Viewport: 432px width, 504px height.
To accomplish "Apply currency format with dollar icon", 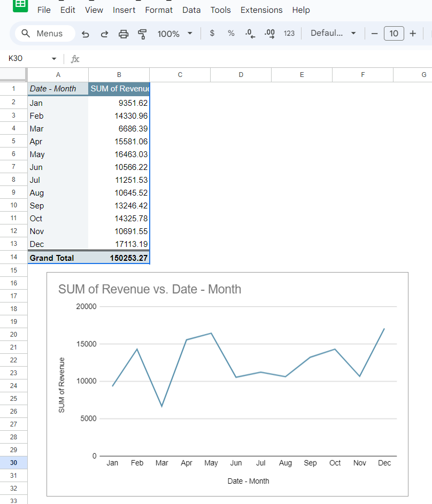I will (212, 33).
